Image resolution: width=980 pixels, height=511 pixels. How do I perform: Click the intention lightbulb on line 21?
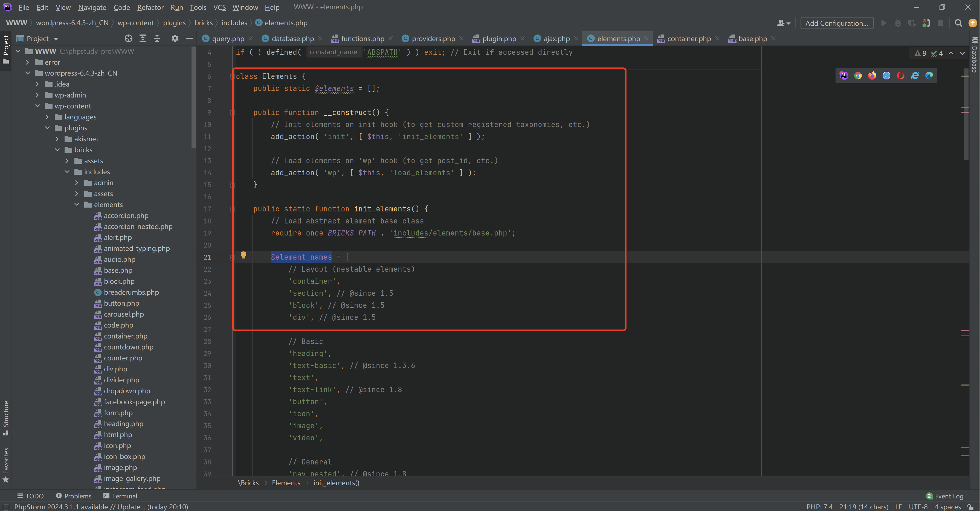tap(243, 255)
